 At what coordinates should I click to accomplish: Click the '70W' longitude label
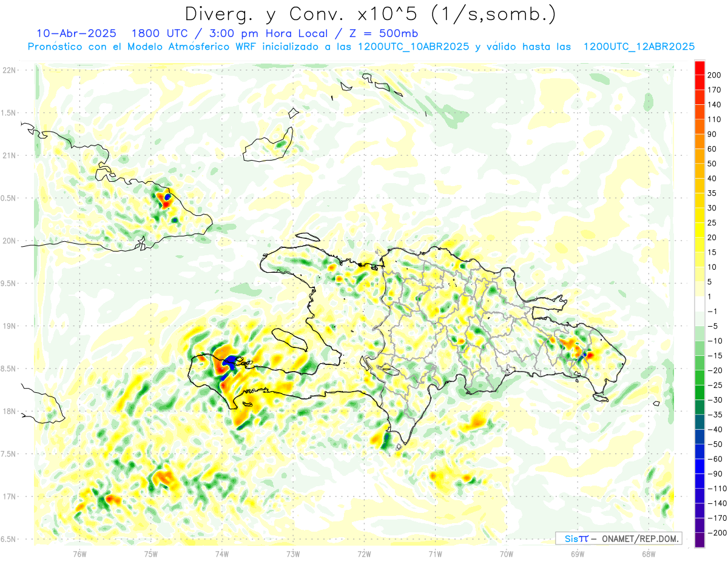coord(506,554)
